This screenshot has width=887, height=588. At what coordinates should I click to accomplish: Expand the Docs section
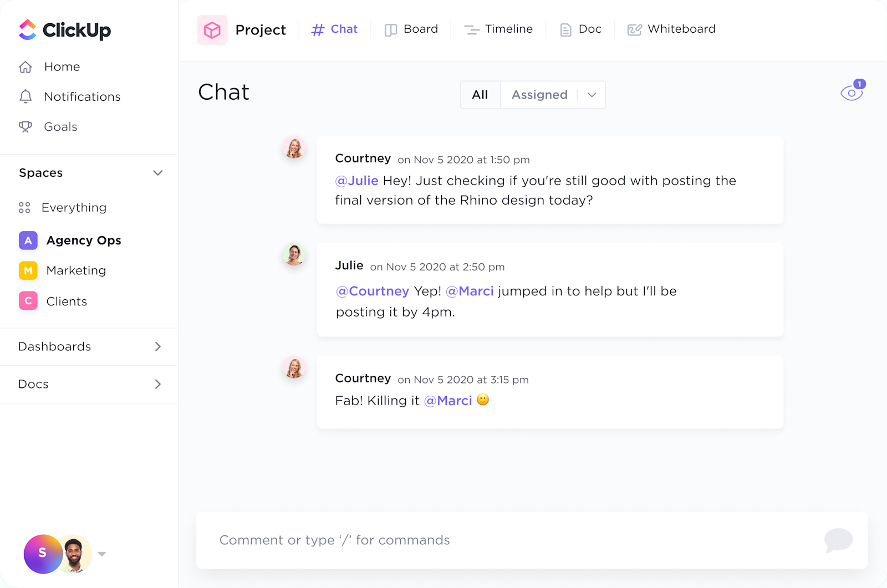[x=158, y=384]
